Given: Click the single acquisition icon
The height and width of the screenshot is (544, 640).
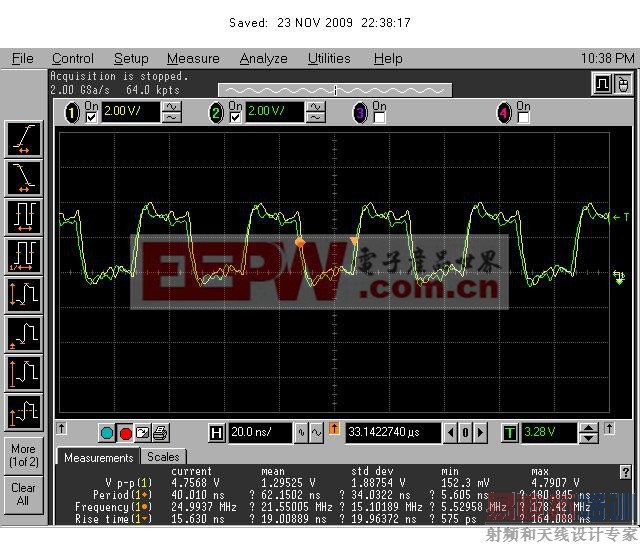Looking at the screenshot, I should tap(143, 433).
